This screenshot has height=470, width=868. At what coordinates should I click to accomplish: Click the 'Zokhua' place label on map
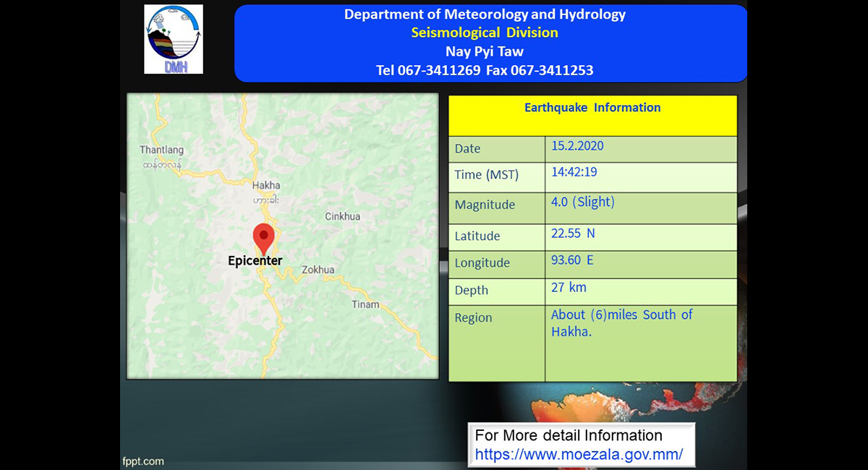318,270
